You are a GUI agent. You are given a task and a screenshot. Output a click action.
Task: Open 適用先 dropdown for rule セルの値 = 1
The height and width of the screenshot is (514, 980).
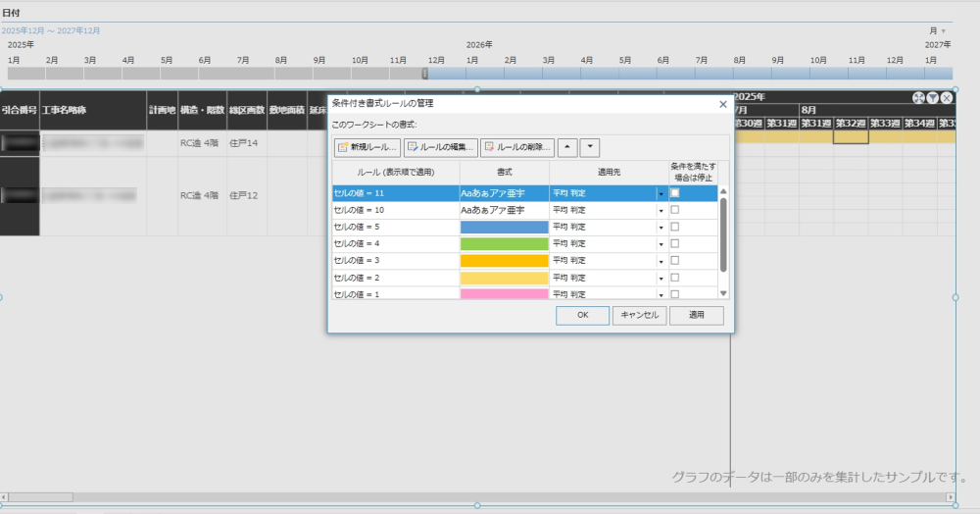coord(661,294)
